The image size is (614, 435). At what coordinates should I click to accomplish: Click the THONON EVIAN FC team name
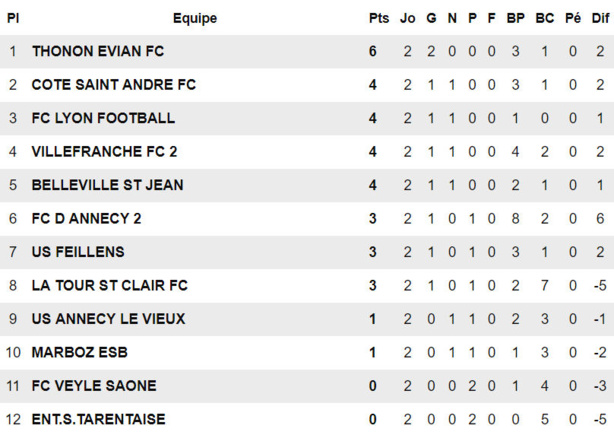click(x=97, y=51)
